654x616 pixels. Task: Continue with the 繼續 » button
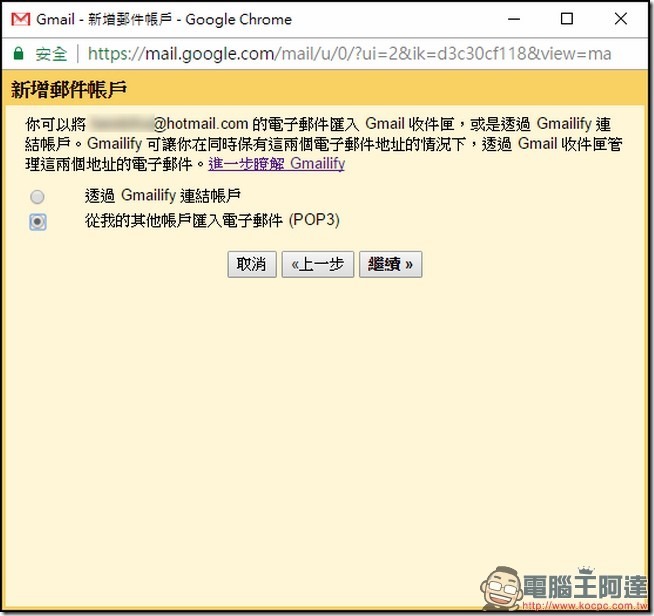391,264
